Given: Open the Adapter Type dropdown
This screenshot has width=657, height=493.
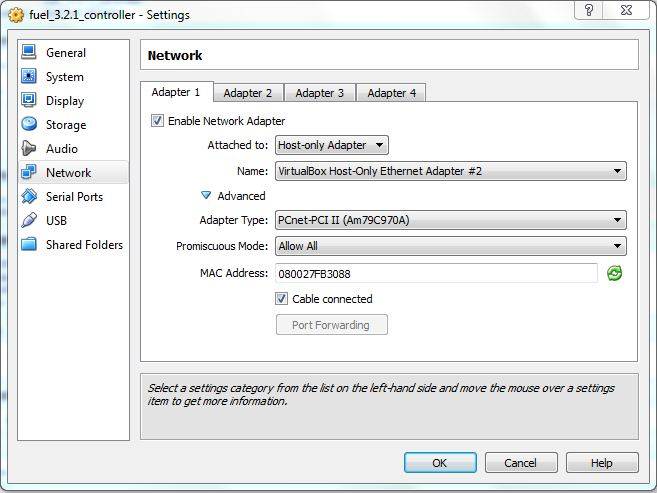Looking at the screenshot, I should [450, 220].
